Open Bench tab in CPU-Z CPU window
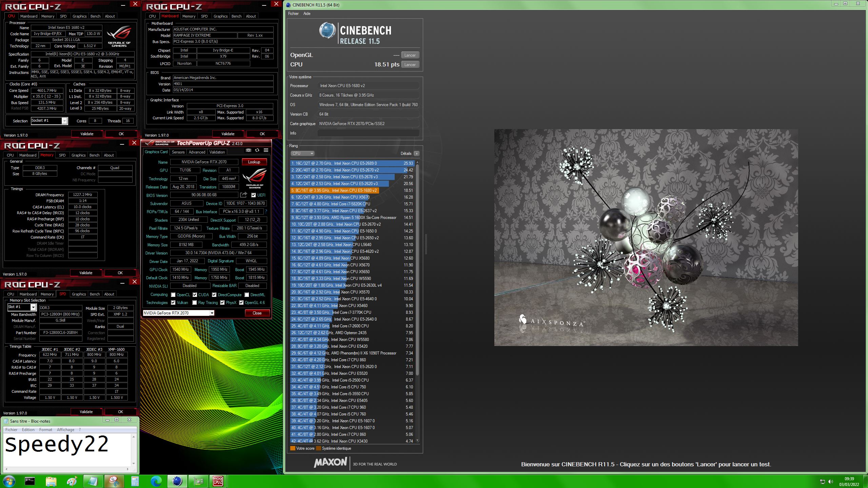Viewport: 868px width, 488px height. 95,16
